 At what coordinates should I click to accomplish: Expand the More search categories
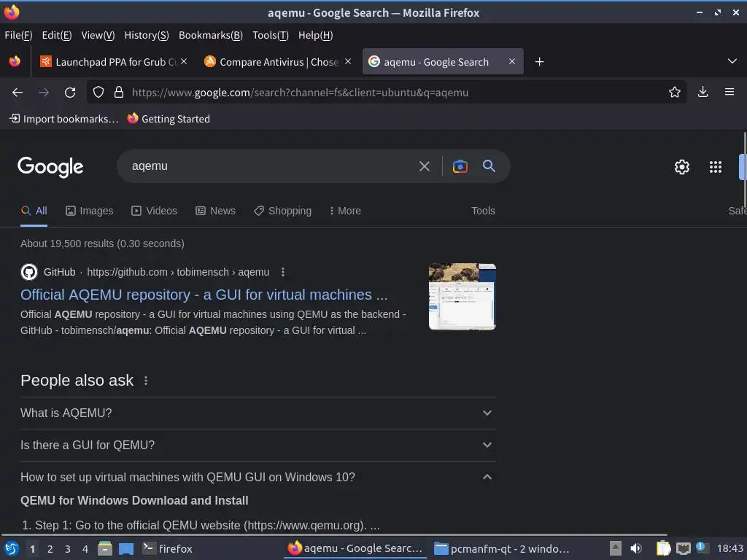345,211
